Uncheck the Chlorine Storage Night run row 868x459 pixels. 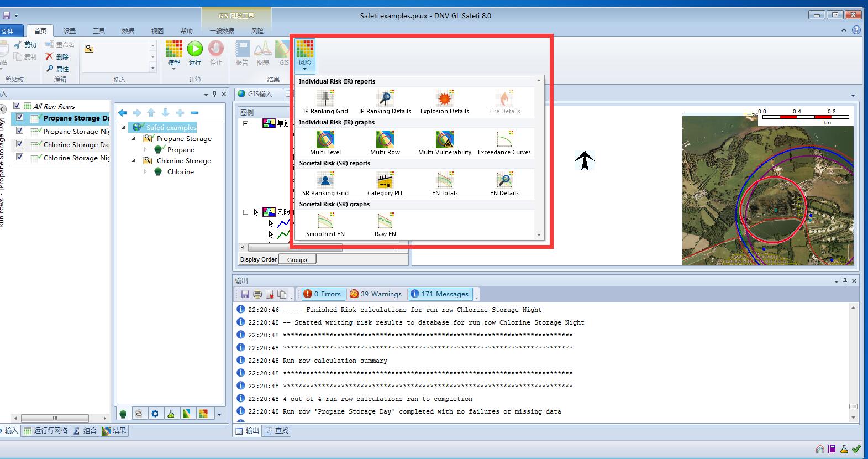(x=20, y=157)
